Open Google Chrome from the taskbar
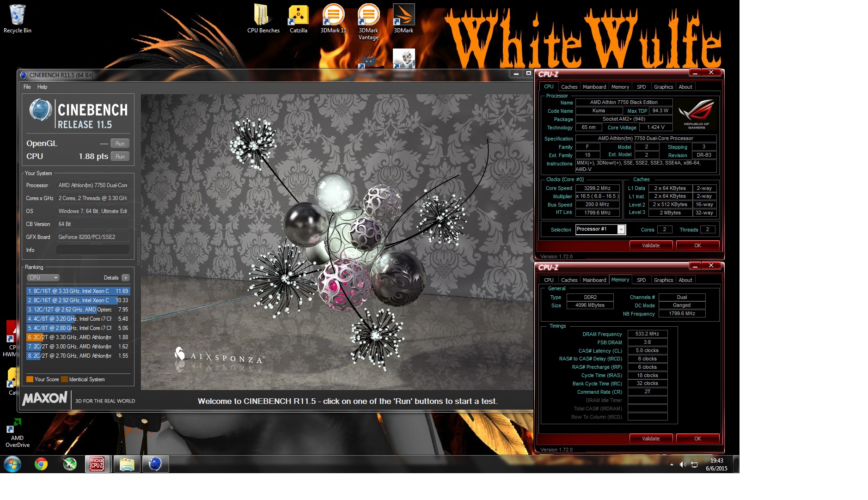Viewport: 868px width, 500px height. (41, 463)
